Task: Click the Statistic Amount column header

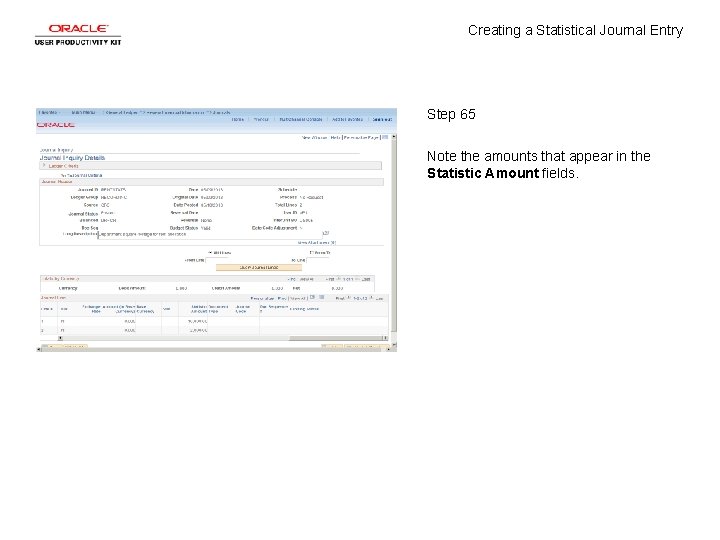Action: point(199,309)
